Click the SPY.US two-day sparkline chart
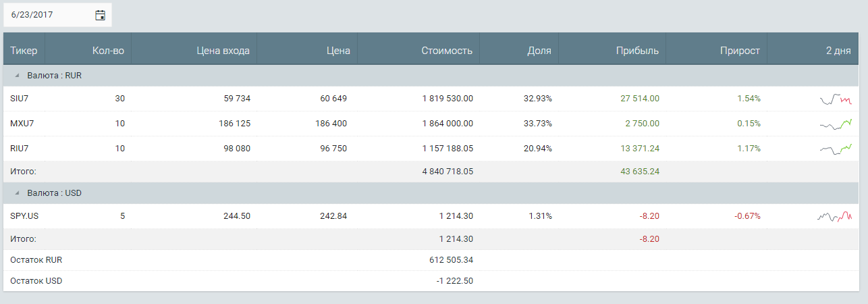This screenshot has height=304, width=868. point(836,216)
